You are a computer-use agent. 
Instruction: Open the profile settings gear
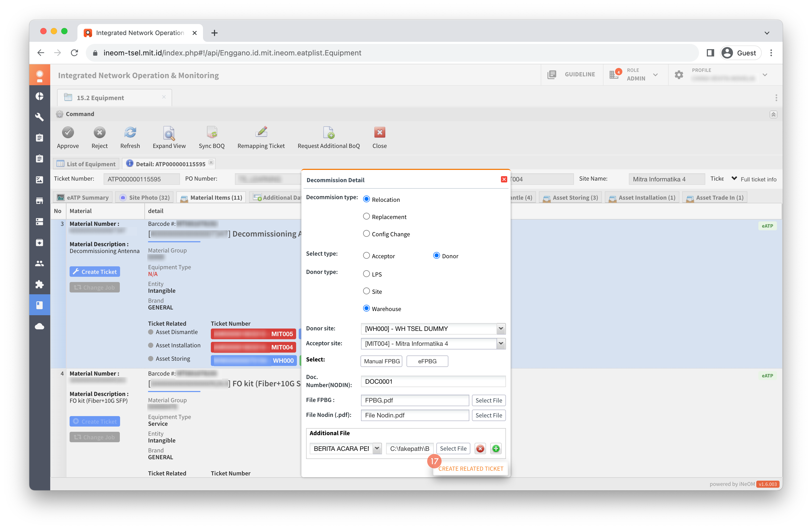(x=679, y=75)
